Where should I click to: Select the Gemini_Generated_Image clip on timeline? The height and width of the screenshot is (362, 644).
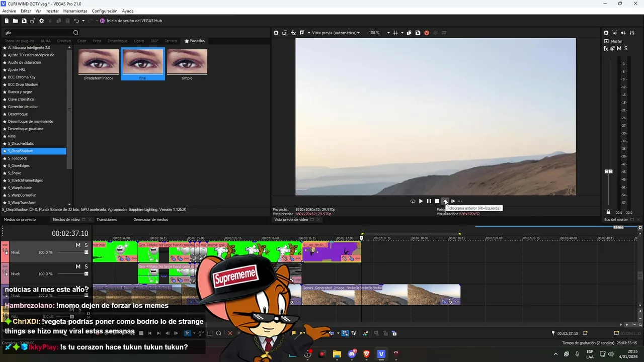(381, 295)
